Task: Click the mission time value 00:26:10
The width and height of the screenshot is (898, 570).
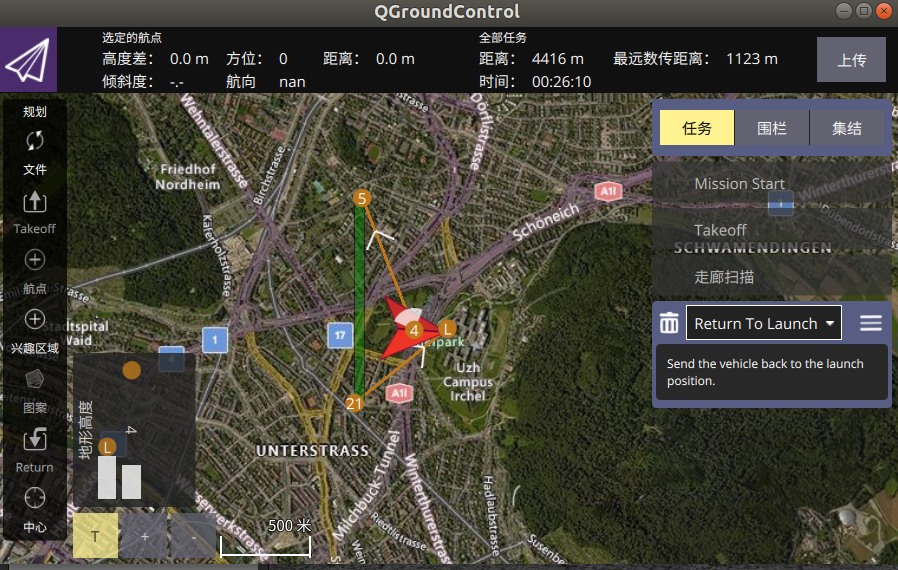Action: pos(561,82)
